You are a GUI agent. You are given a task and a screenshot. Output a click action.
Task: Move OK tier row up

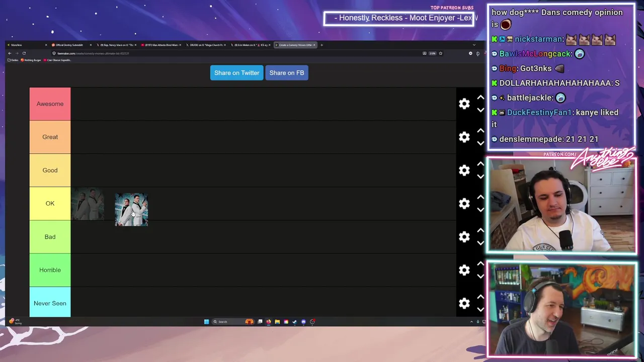point(480,197)
